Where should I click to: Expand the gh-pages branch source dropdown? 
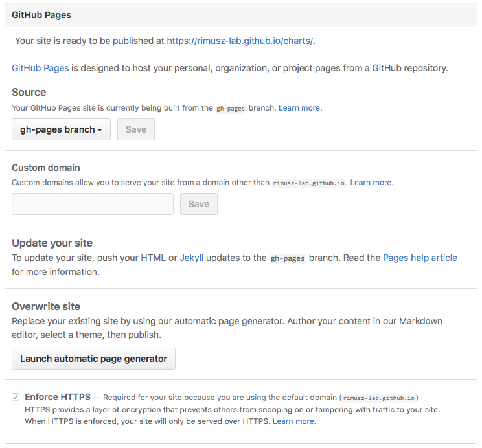[x=61, y=129]
